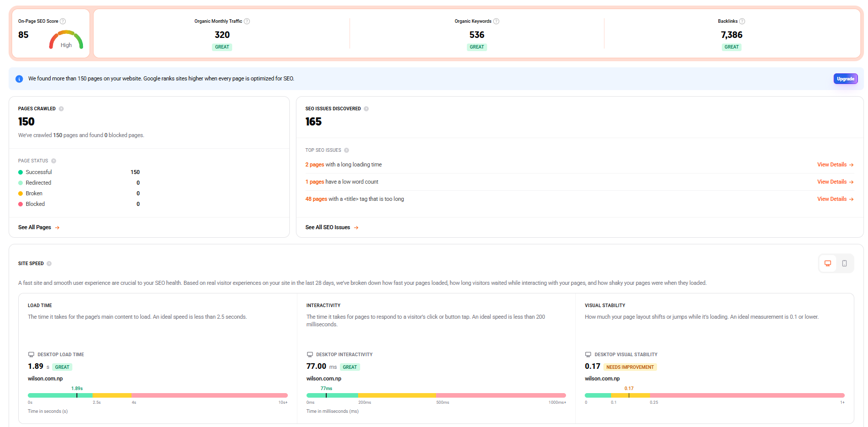Viewport: 868px width, 427px height.
Task: Click the '2 pages' long loading time issue
Action: click(315, 165)
